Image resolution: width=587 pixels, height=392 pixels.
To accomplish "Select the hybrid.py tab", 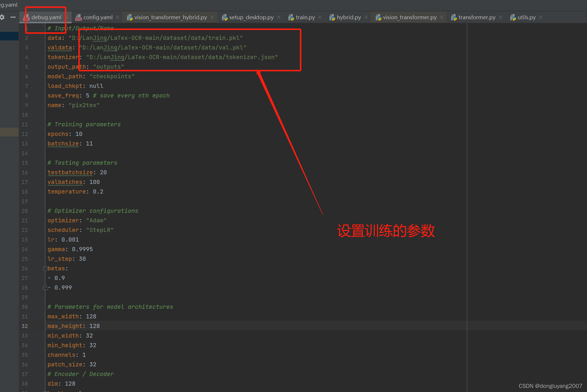I will pyautogui.click(x=349, y=17).
